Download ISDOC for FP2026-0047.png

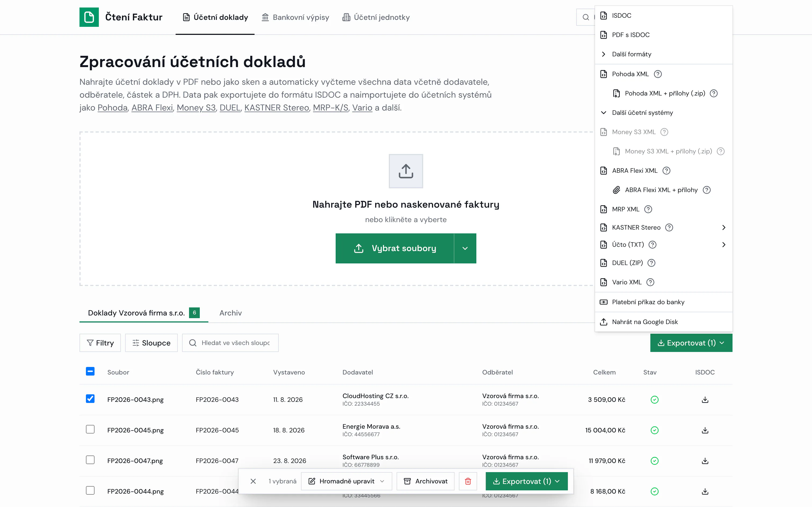[705, 460]
